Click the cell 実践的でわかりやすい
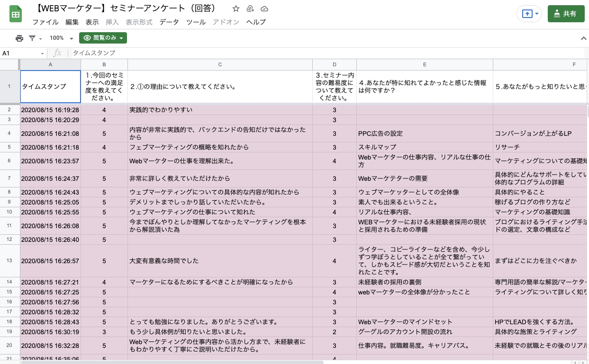The height and width of the screenshot is (364, 589). coord(220,110)
